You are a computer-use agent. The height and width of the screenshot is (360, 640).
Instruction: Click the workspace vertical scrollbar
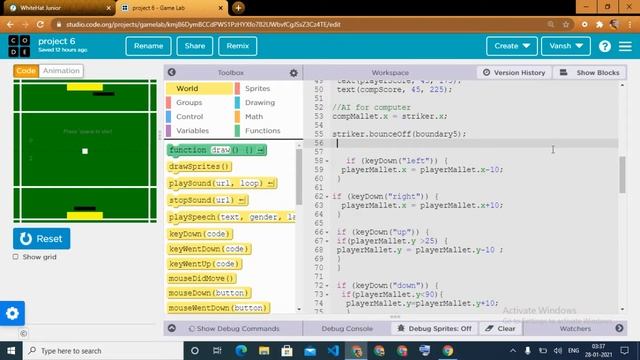click(622, 175)
